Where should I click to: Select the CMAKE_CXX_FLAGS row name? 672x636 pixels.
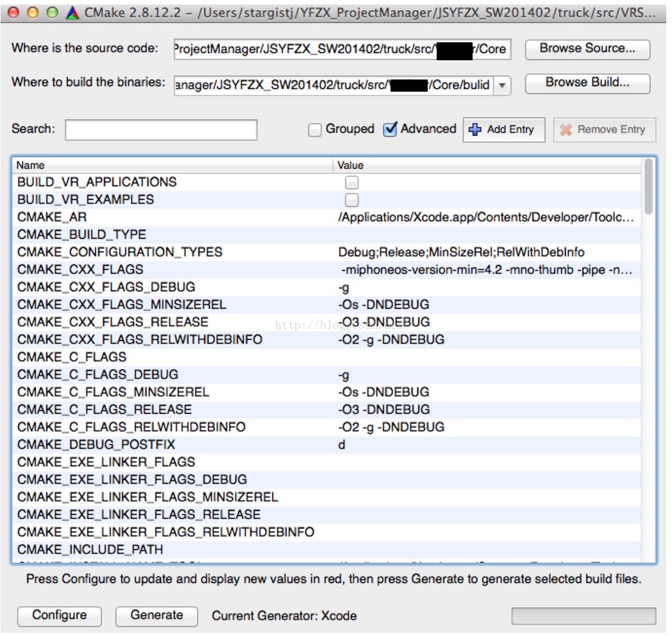click(x=80, y=269)
